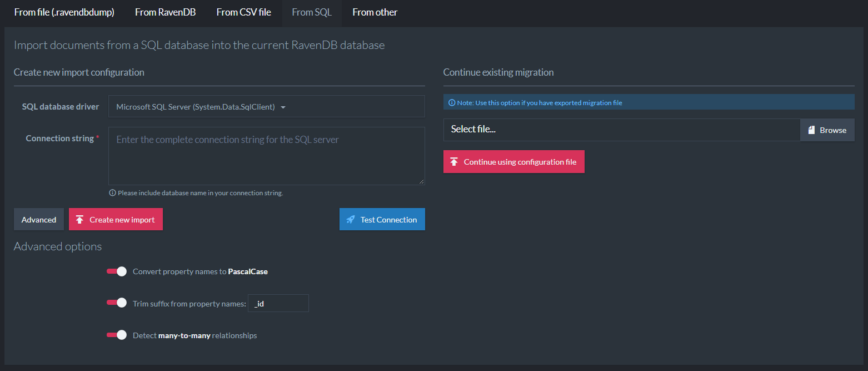The image size is (868, 371).
Task: Click the "Continue existing migration" heading
Action: pyautogui.click(x=498, y=72)
